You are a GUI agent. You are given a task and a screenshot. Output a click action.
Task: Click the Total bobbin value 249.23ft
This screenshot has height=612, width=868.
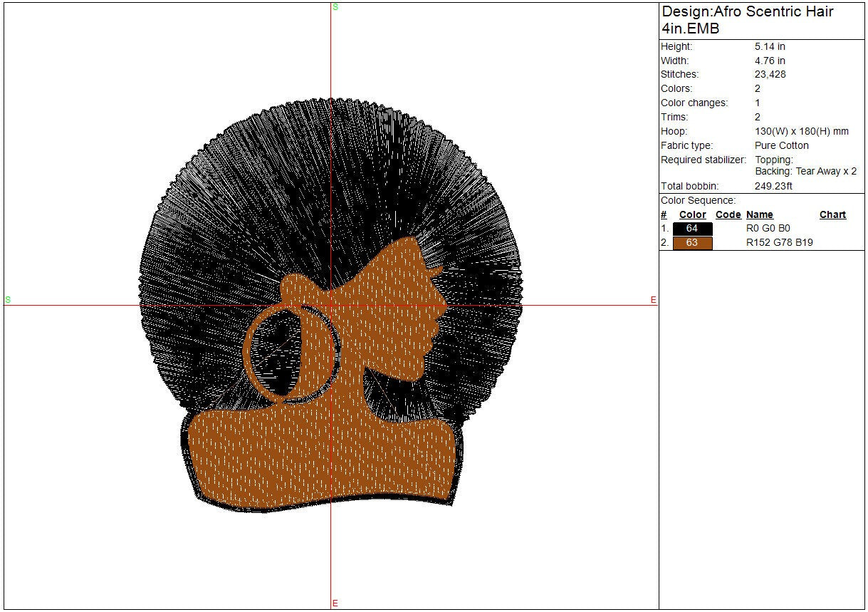tap(773, 186)
